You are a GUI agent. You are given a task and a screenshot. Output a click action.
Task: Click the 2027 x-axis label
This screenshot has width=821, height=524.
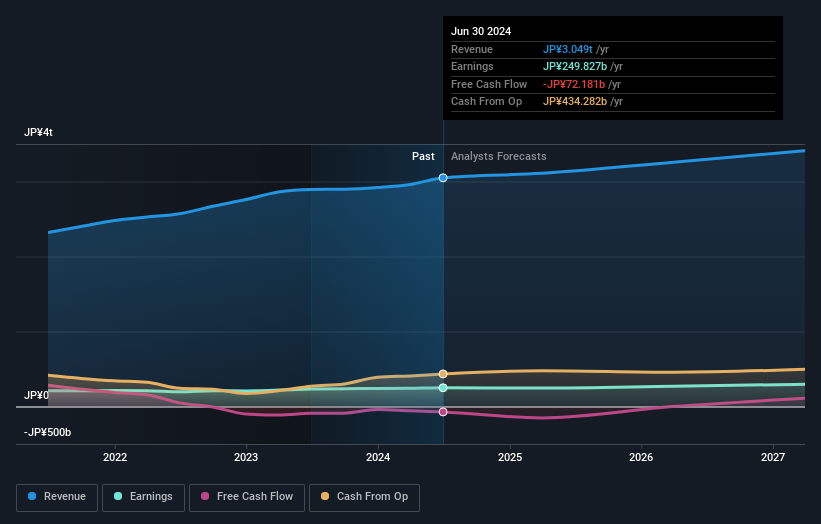click(x=773, y=458)
